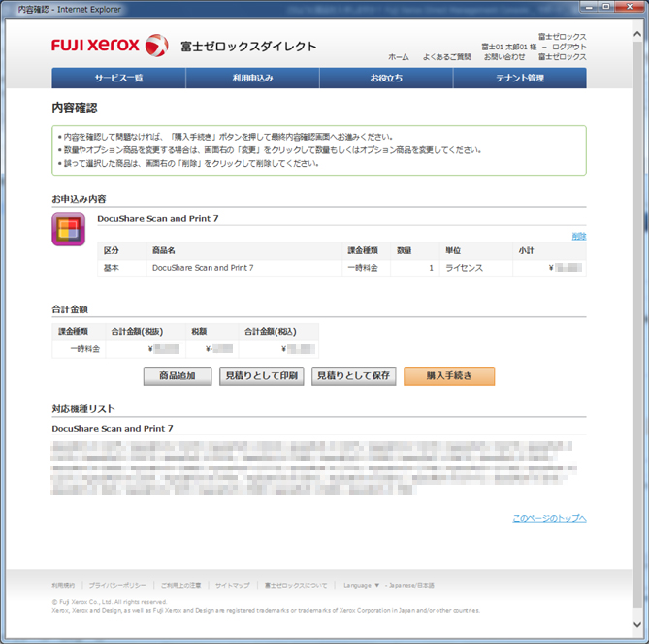Click the vertical scrollbar down arrow
The width and height of the screenshot is (649, 644).
coord(635,625)
